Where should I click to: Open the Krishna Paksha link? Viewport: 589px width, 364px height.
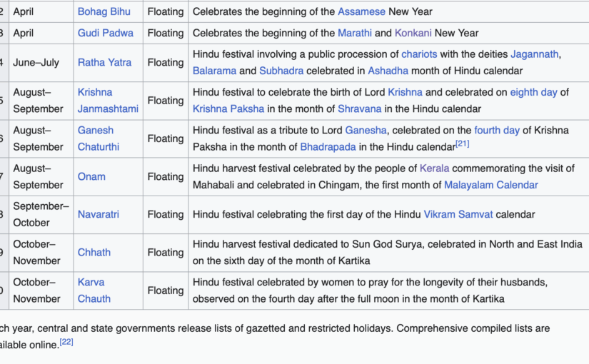(228, 108)
